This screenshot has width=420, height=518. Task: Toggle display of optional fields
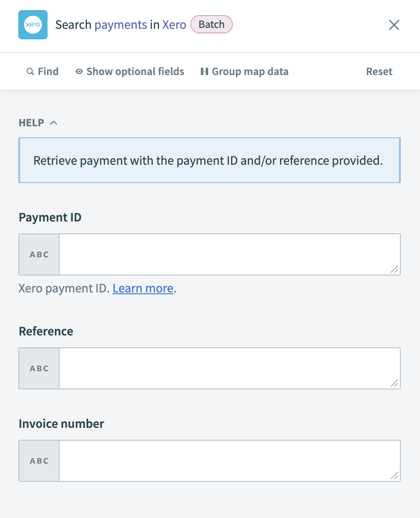click(129, 71)
